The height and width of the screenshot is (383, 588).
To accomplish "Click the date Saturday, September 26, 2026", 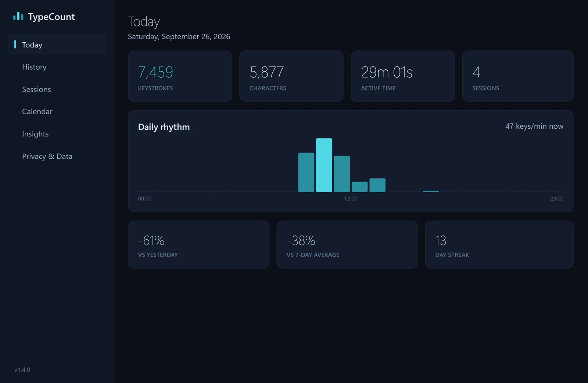I will coord(179,36).
